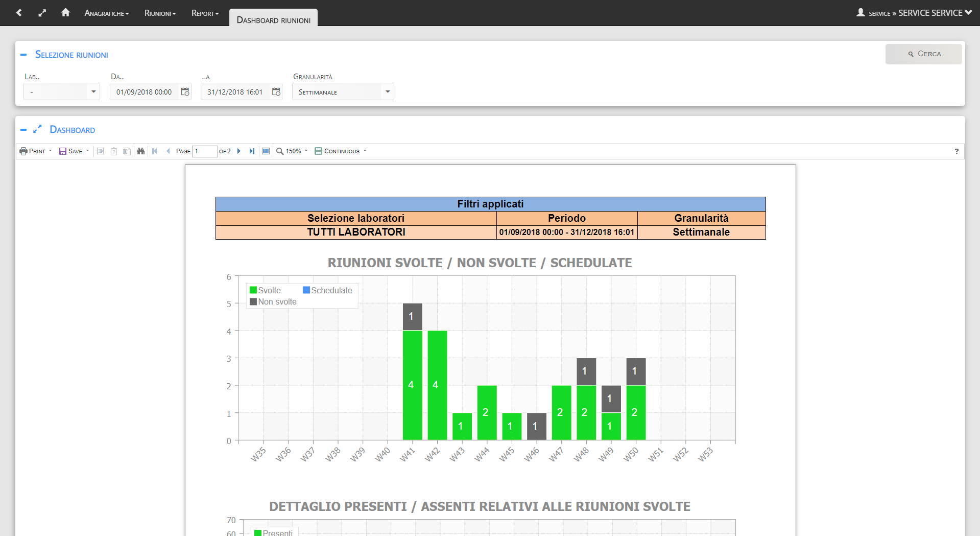Screen dimensions: 980x536
Task: Click the Save report button
Action: coord(70,151)
